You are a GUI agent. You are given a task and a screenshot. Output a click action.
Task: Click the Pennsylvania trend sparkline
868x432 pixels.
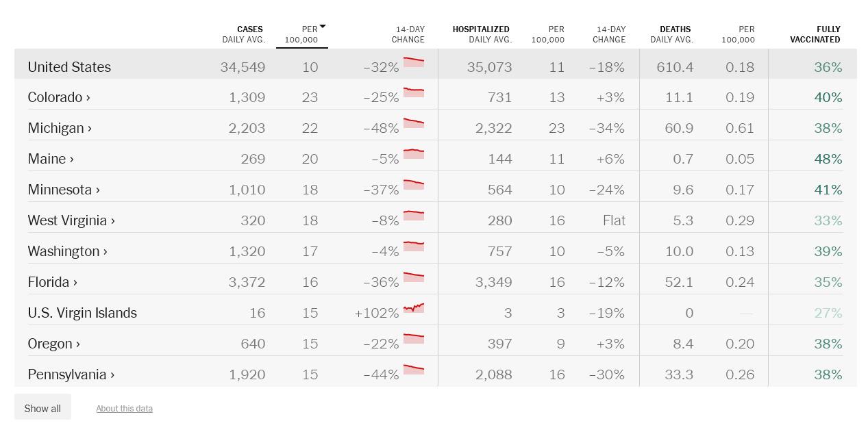point(414,370)
